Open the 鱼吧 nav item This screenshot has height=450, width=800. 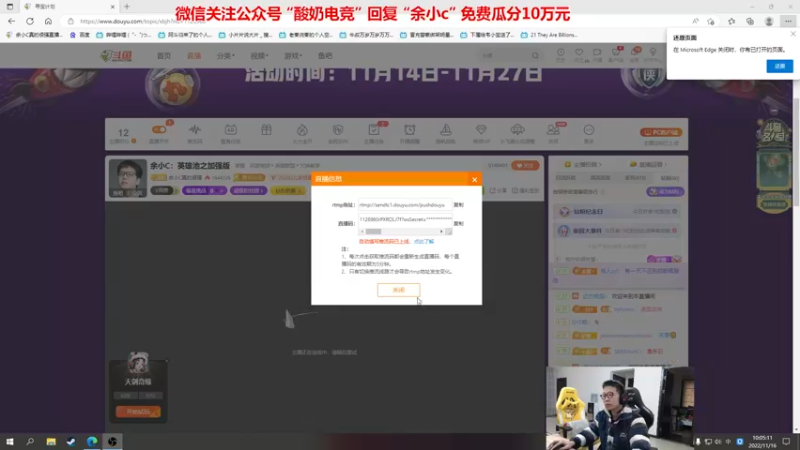pos(325,56)
